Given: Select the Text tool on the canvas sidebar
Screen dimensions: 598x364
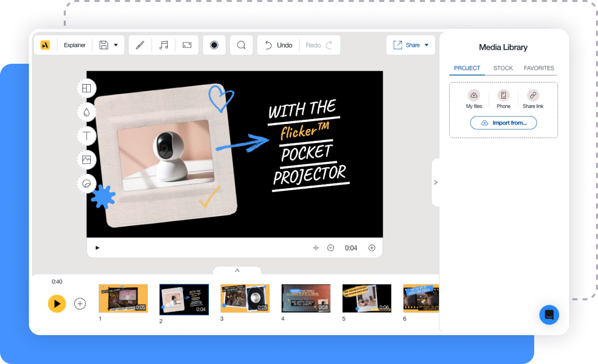Looking at the screenshot, I should 86,136.
